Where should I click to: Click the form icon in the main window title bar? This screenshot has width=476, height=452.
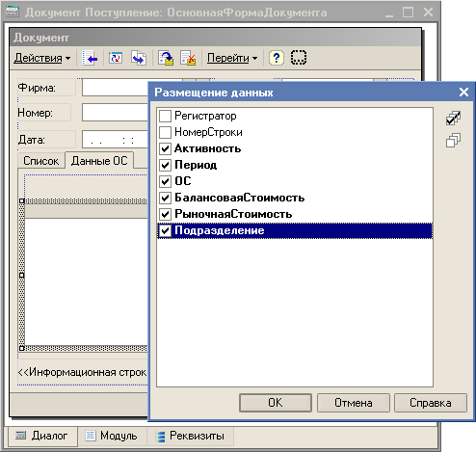click(x=13, y=12)
